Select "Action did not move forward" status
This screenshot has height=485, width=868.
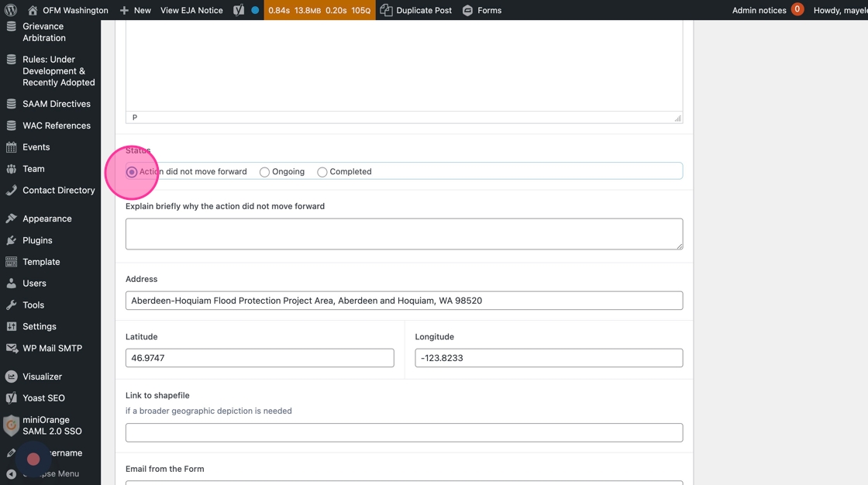[x=132, y=172]
